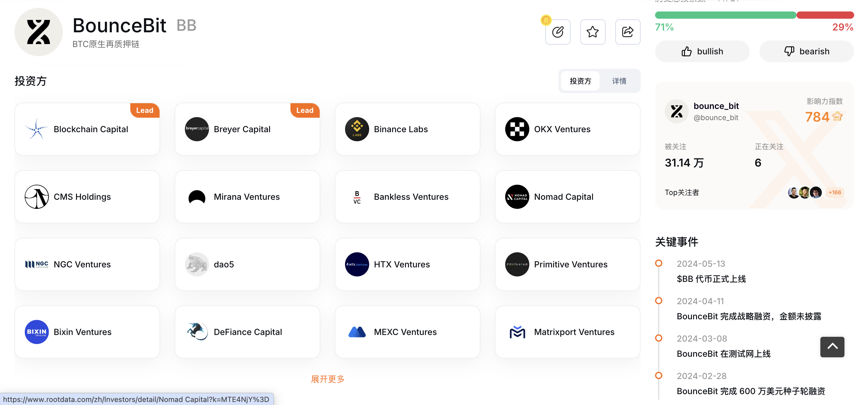
Task: Vote bearish with thumbs-down button
Action: pyautogui.click(x=806, y=51)
